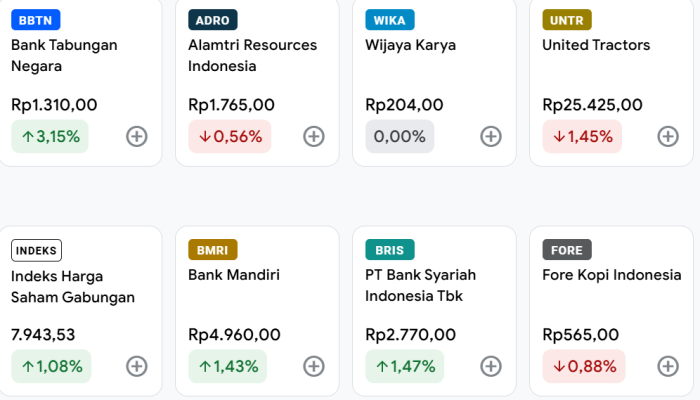
Task: Click the 1,45% loss badge for UNTR
Action: 582,137
